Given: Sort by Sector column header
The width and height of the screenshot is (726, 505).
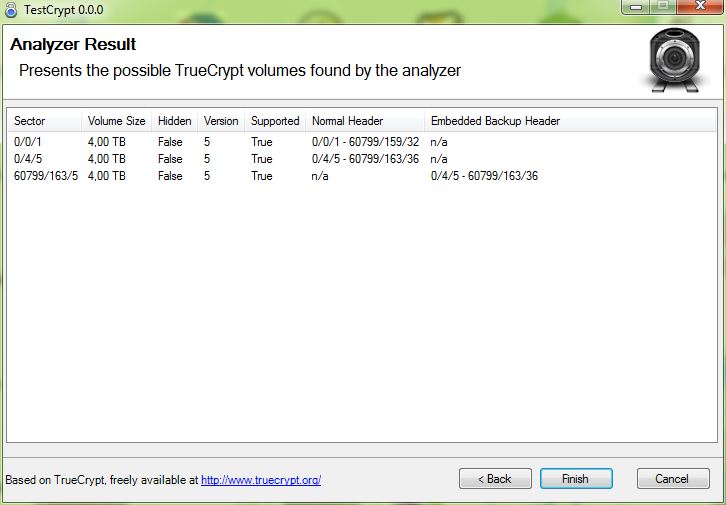Looking at the screenshot, I should point(44,121).
